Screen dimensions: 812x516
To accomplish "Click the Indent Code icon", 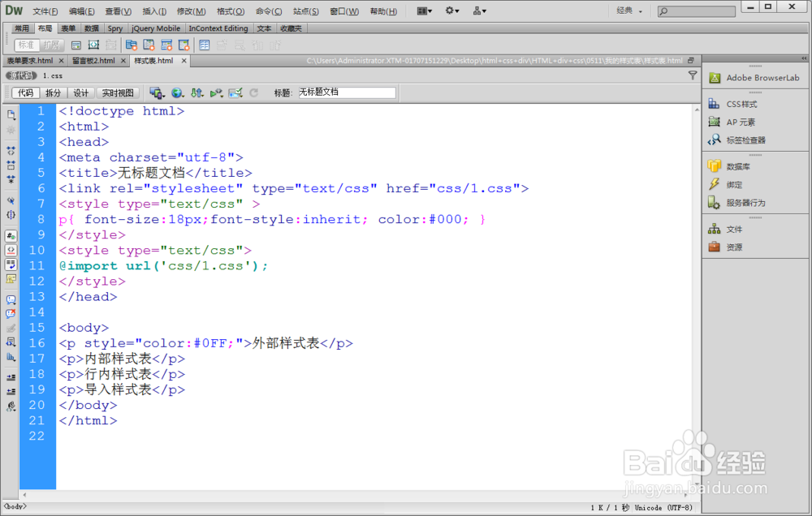I will [x=11, y=377].
